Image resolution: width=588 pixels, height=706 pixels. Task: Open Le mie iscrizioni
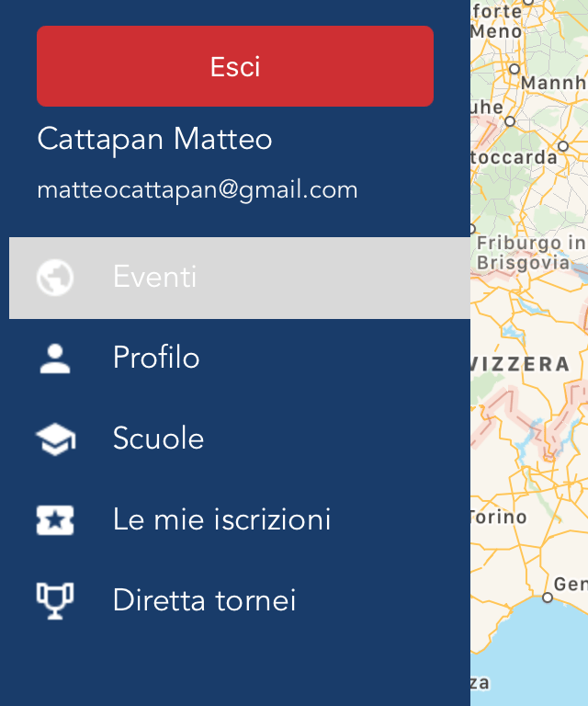click(221, 519)
